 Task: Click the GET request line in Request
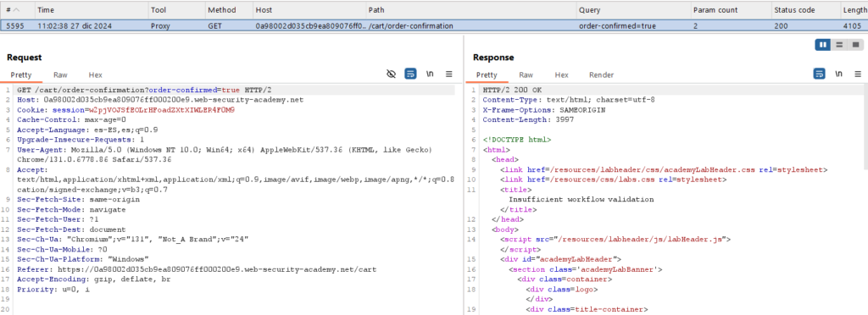click(144, 90)
